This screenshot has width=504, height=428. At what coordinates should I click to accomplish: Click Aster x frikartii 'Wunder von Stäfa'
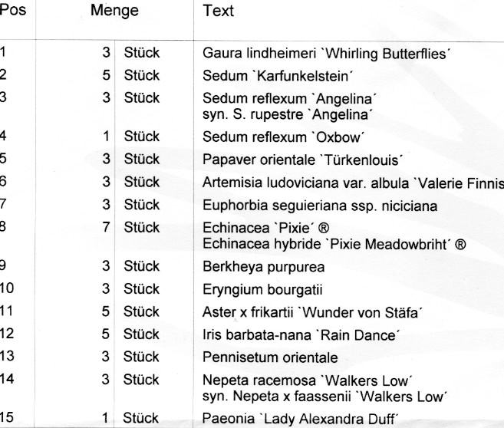(x=313, y=313)
